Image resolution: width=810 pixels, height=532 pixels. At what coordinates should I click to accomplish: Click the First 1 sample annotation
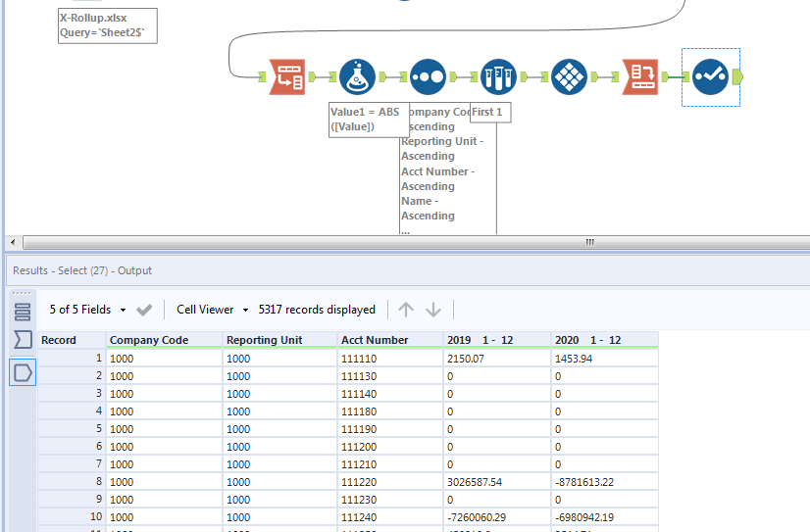point(490,113)
